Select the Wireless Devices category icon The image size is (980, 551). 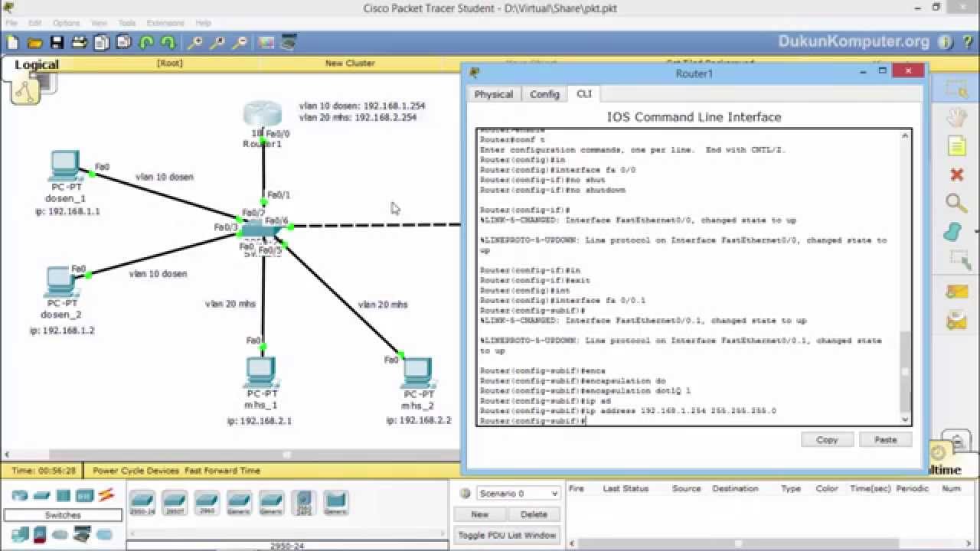coord(84,495)
